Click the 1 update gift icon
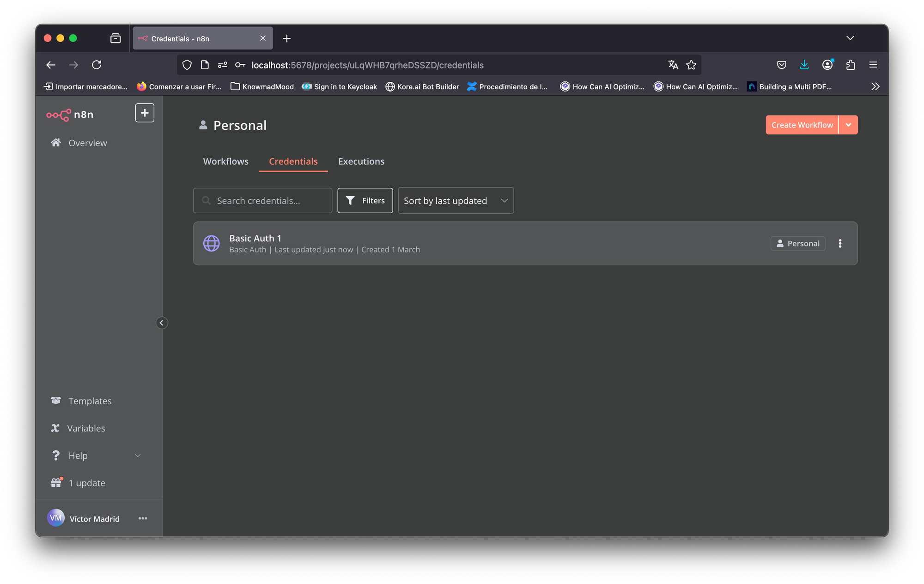The height and width of the screenshot is (584, 924). pyautogui.click(x=56, y=483)
